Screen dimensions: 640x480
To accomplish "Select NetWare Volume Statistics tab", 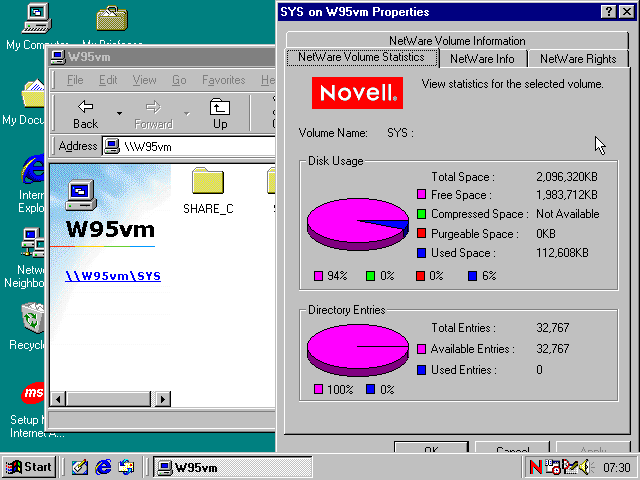I will click(362, 58).
